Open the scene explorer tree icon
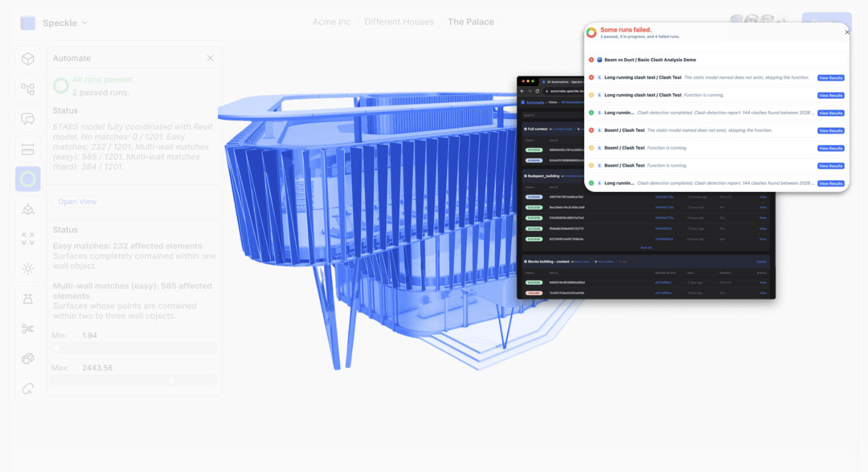Viewport: 868px width, 472px height. pos(28,89)
